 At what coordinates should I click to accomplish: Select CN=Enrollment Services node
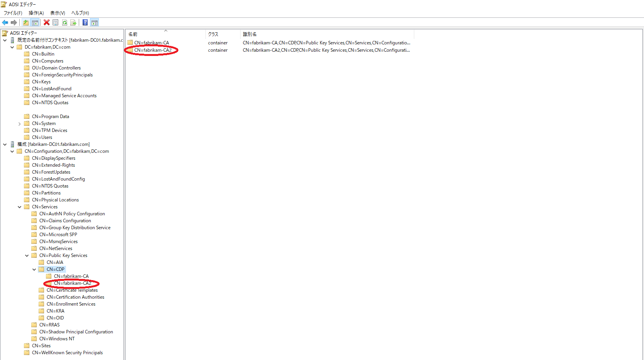[x=71, y=304]
